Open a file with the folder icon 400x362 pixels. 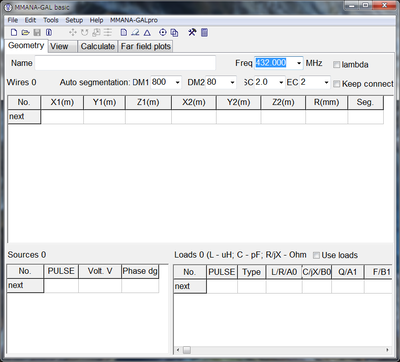[x=25, y=33]
